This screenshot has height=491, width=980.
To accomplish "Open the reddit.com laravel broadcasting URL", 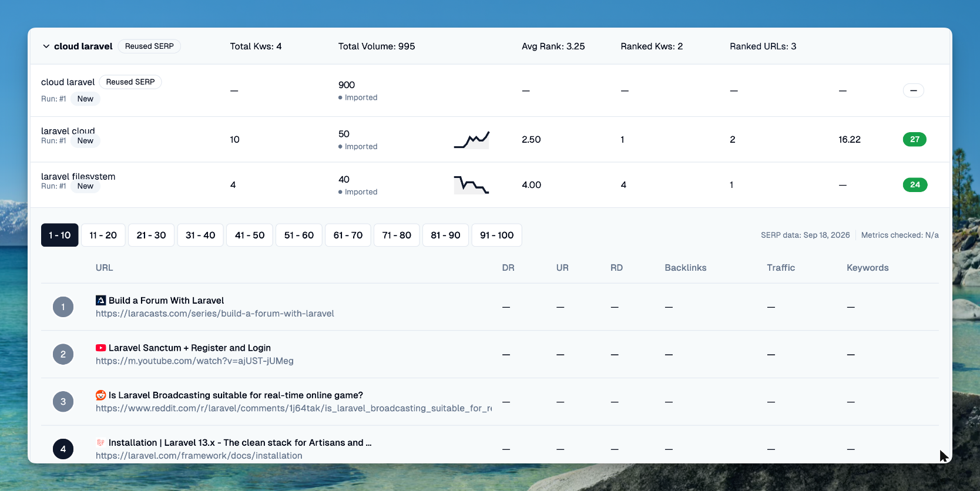I will pos(294,408).
